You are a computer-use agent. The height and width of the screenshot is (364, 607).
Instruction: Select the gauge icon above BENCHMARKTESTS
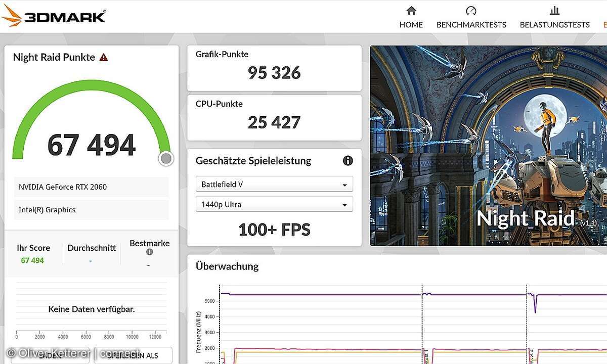tap(471, 11)
